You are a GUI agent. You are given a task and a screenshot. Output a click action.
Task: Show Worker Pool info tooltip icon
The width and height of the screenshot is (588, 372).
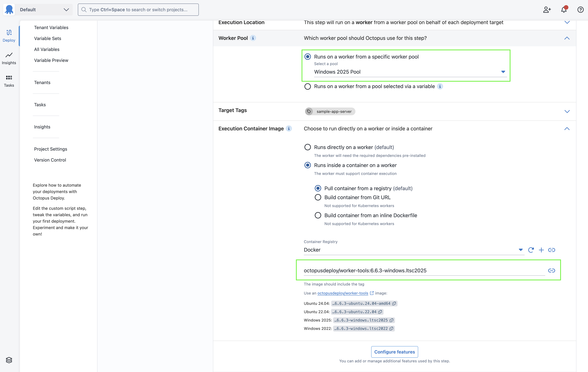click(x=253, y=38)
